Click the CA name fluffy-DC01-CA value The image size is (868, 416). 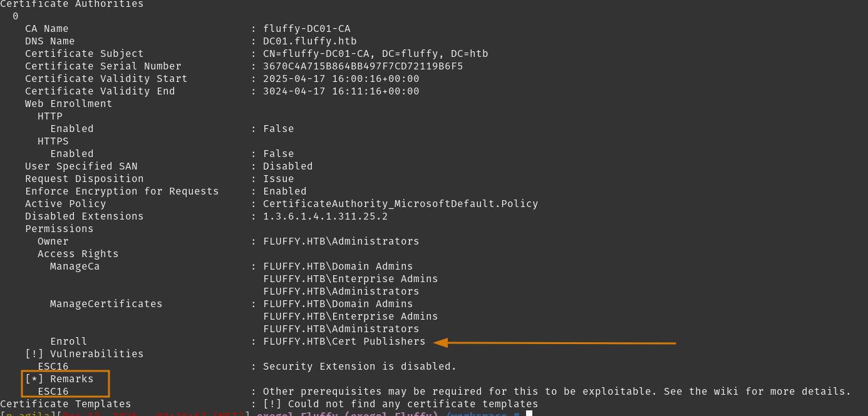click(x=306, y=29)
